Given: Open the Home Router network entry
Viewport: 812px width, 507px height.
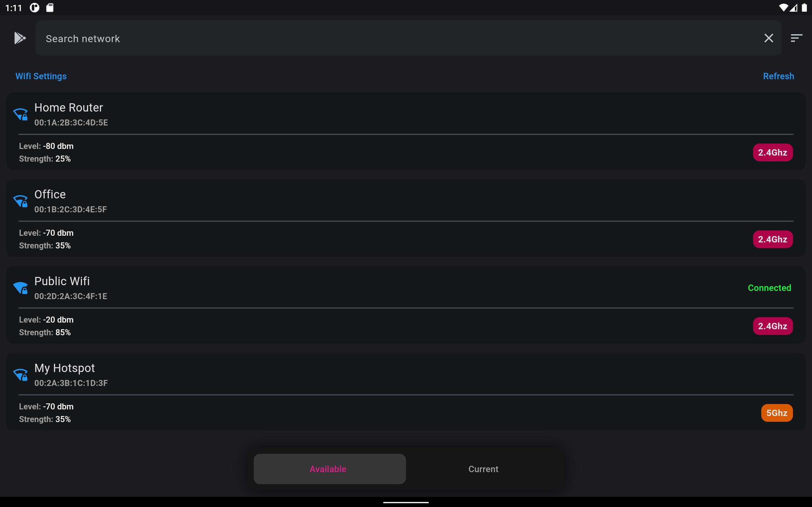Looking at the screenshot, I should 406,131.
